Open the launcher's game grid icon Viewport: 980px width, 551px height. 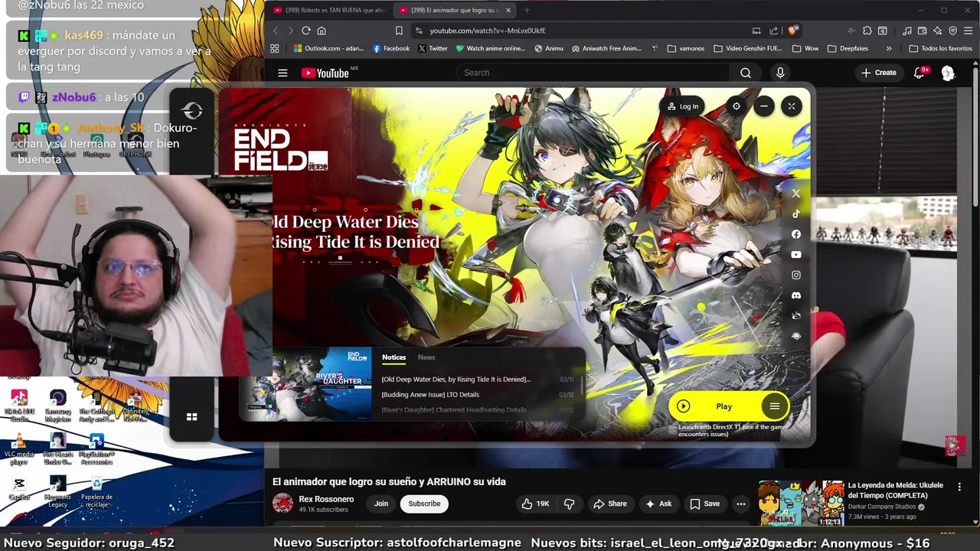[192, 417]
